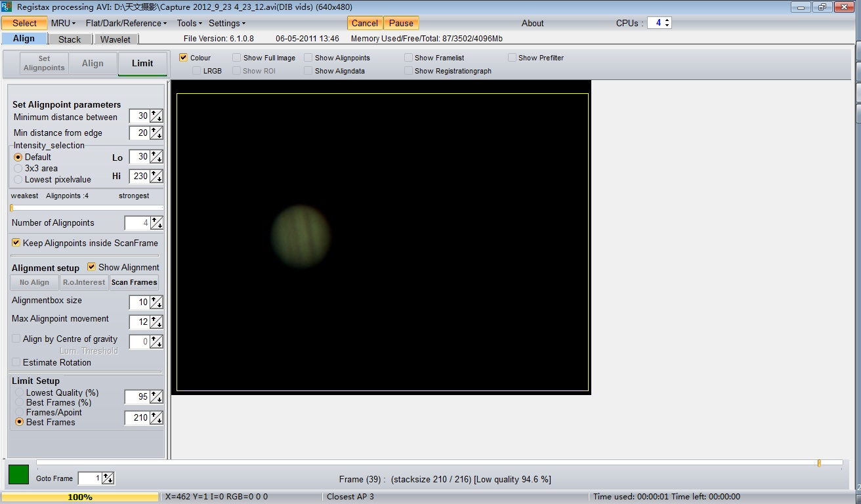Enable Show Alignpoints checkbox
The width and height of the screenshot is (861, 504).
point(308,58)
